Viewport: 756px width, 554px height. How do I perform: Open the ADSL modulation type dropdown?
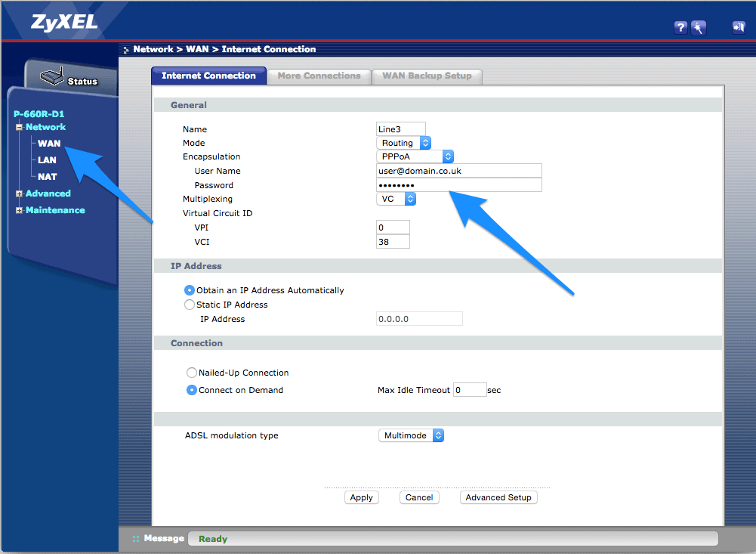point(411,435)
